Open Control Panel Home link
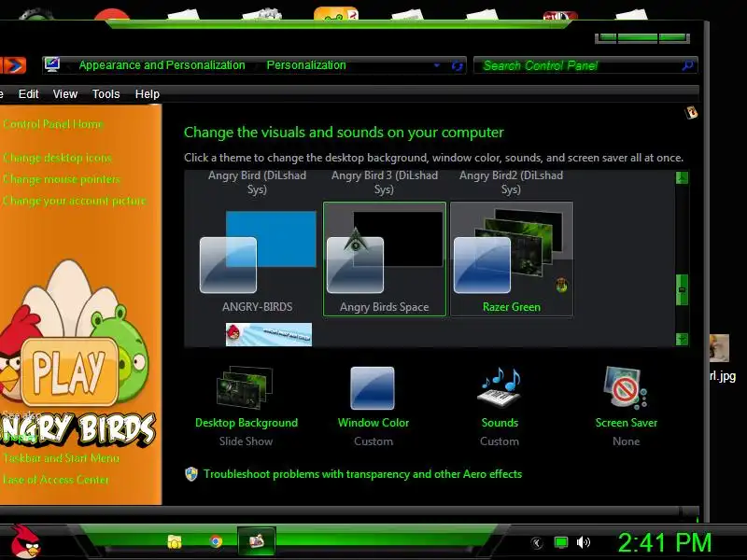 pyautogui.click(x=53, y=124)
